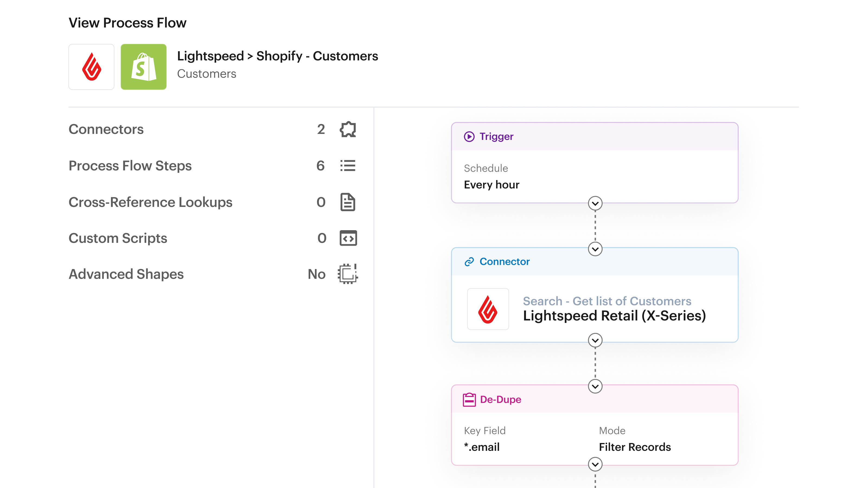Click the green Shopify logo icon
868x488 pixels.
click(x=143, y=67)
